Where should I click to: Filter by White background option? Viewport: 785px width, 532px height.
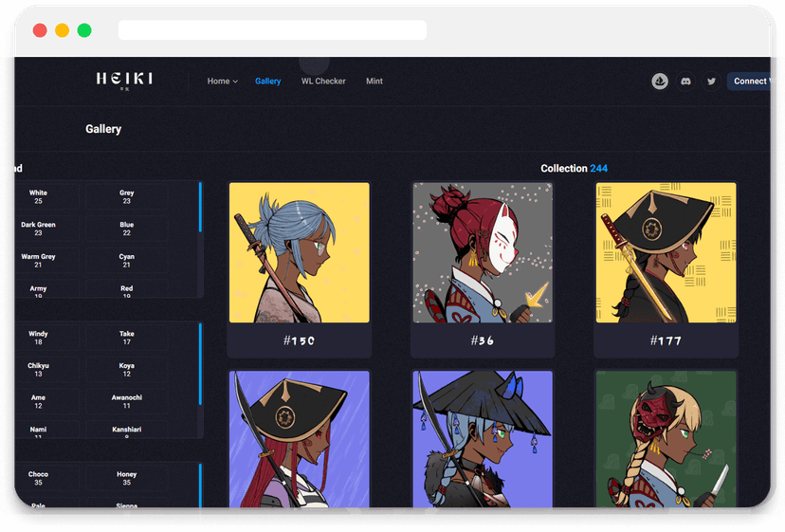38,196
